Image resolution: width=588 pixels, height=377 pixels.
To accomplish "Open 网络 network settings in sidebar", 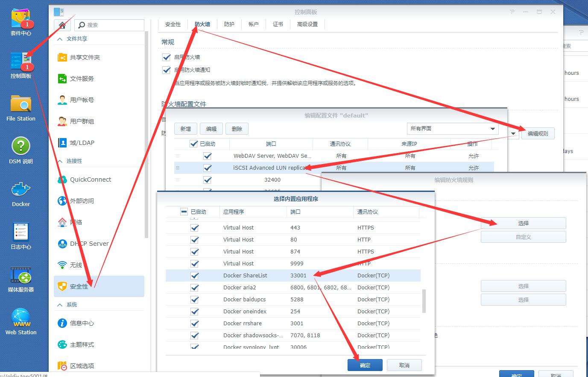I will (x=99, y=222).
